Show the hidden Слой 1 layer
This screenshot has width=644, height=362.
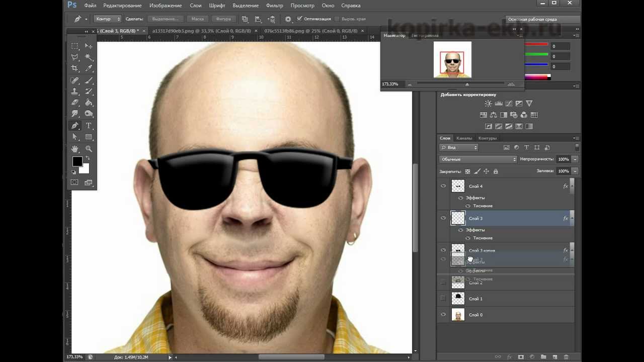(x=443, y=299)
